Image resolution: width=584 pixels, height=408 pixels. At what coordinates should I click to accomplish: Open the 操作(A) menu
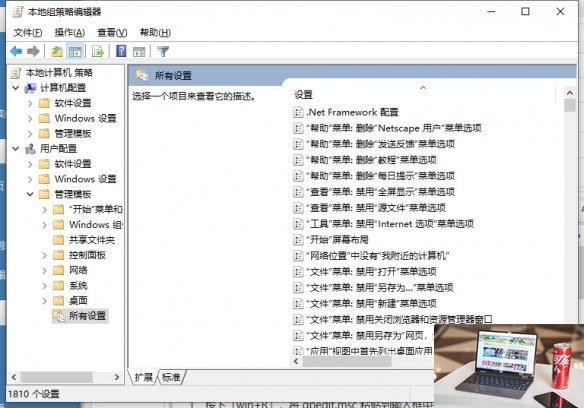70,33
